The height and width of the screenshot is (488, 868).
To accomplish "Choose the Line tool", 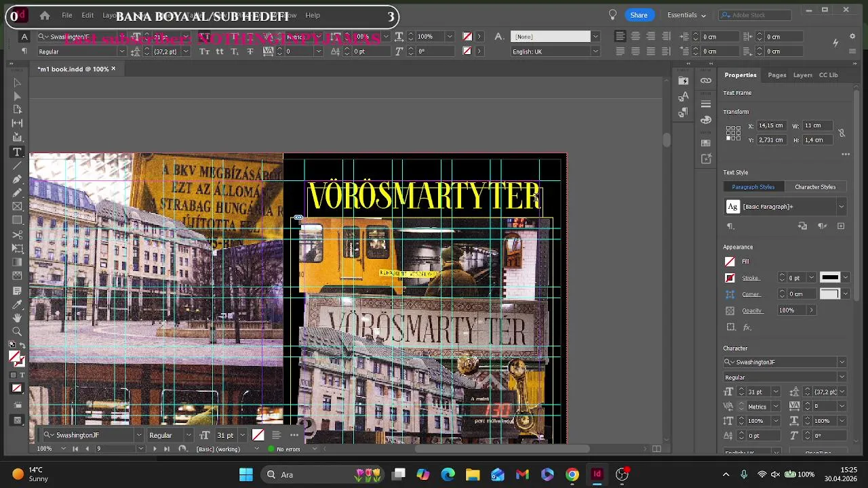I will [17, 165].
